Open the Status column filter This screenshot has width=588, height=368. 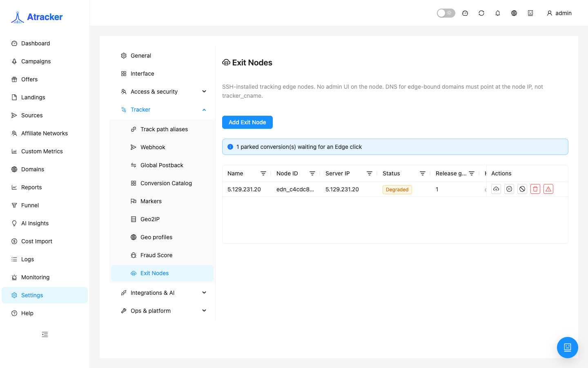coord(423,173)
